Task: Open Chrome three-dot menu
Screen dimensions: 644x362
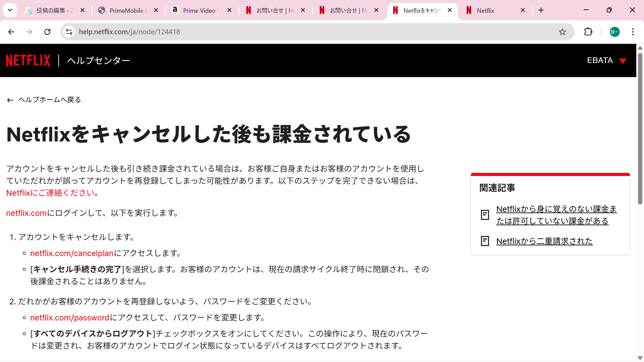Action: tap(633, 32)
